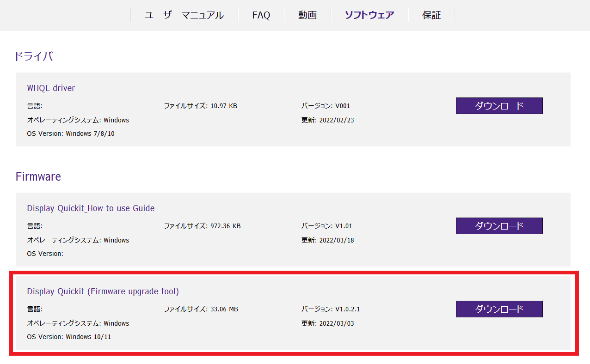The image size is (590, 364).
Task: Click 言語 label in Firmware upgrade tool card
Action: coord(35,309)
